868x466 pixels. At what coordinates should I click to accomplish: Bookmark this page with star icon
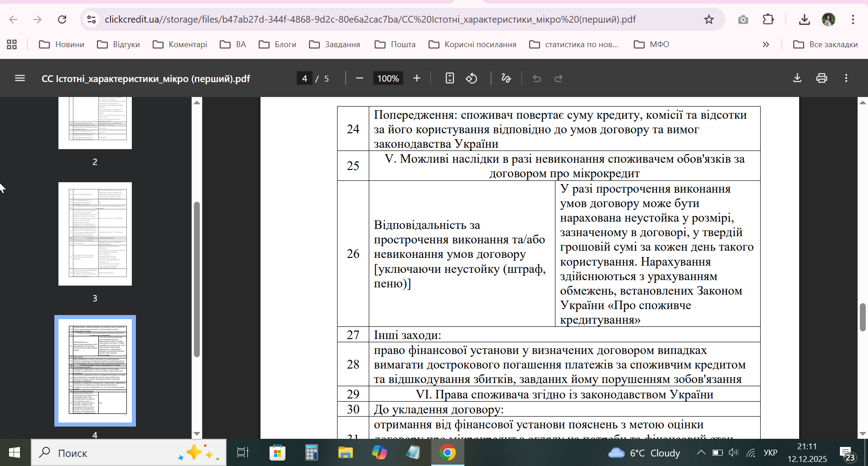709,19
